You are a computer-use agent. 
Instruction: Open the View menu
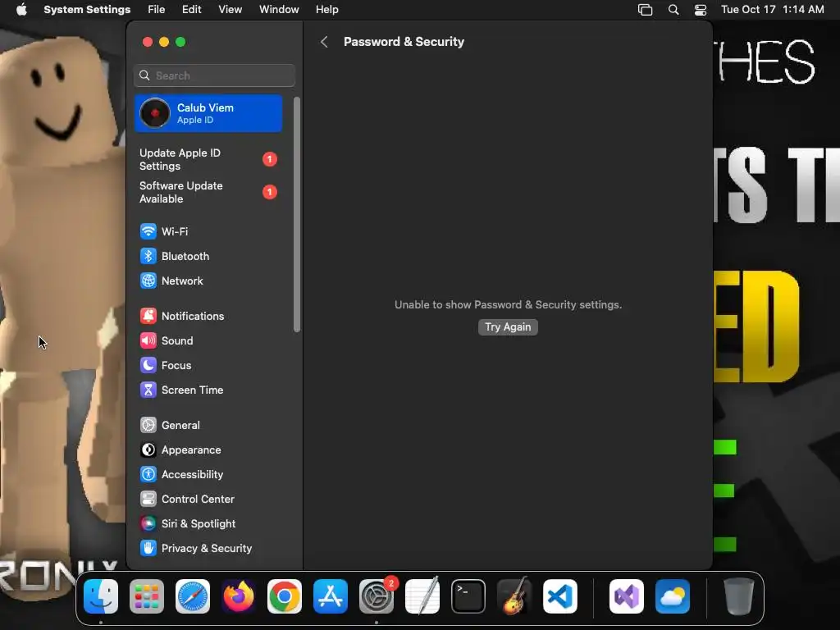point(230,10)
